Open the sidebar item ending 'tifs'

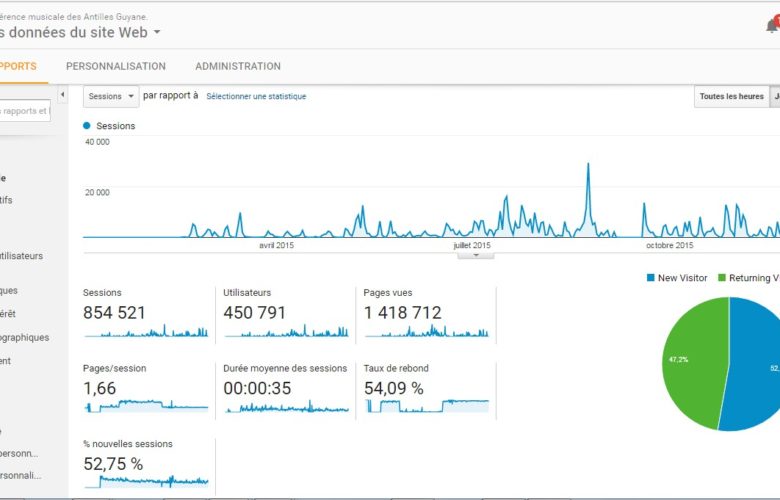tap(6, 200)
